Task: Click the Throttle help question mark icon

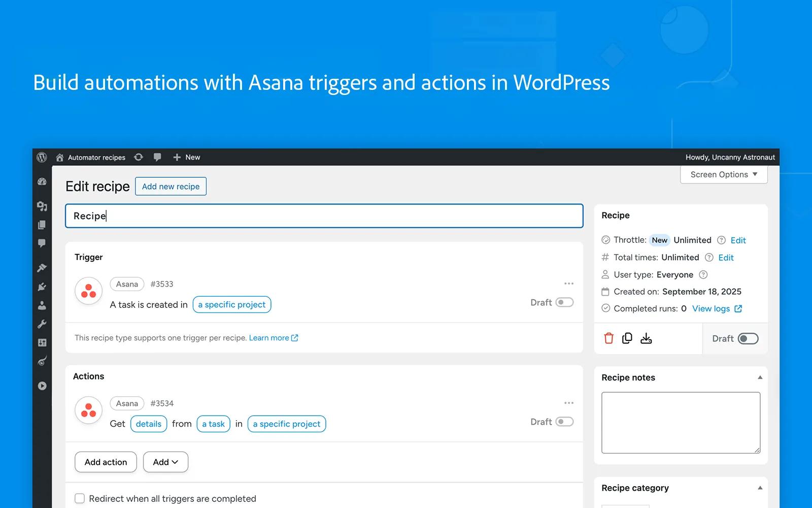Action: [x=721, y=240]
